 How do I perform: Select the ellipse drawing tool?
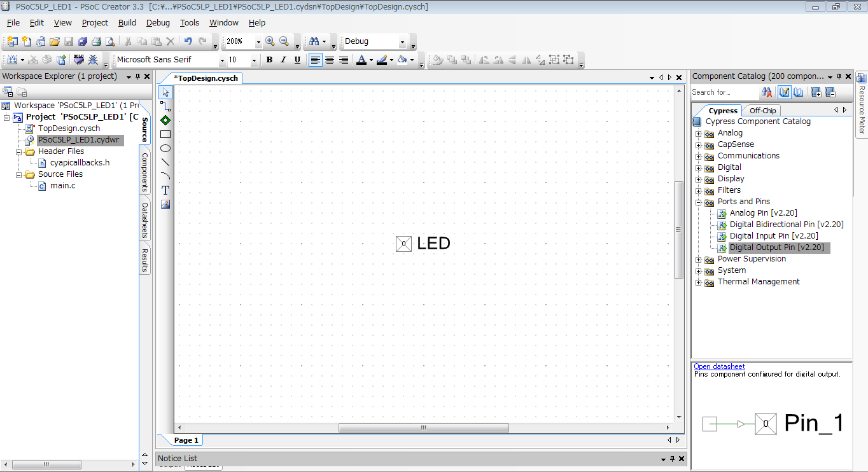point(165,148)
